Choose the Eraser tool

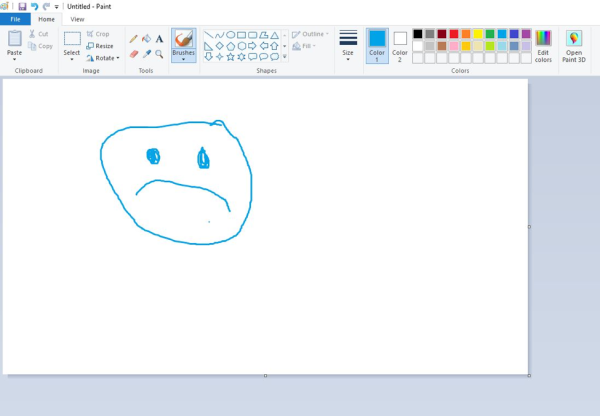click(x=133, y=54)
